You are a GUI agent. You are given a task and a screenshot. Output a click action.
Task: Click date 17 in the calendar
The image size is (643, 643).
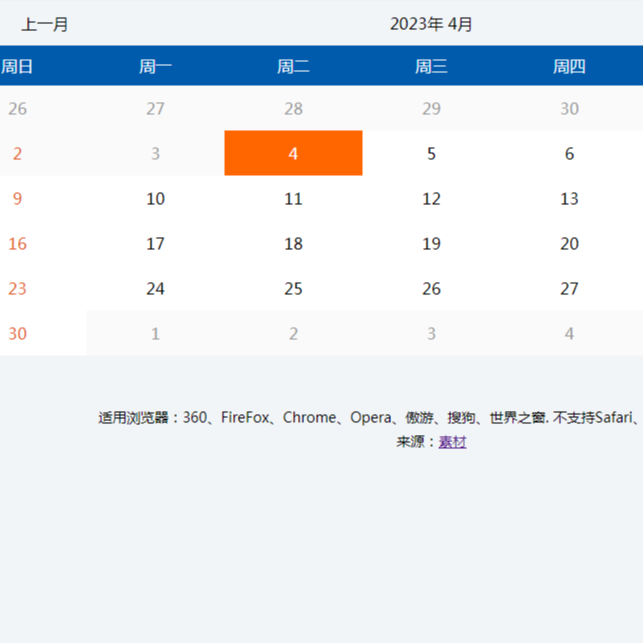pos(155,243)
